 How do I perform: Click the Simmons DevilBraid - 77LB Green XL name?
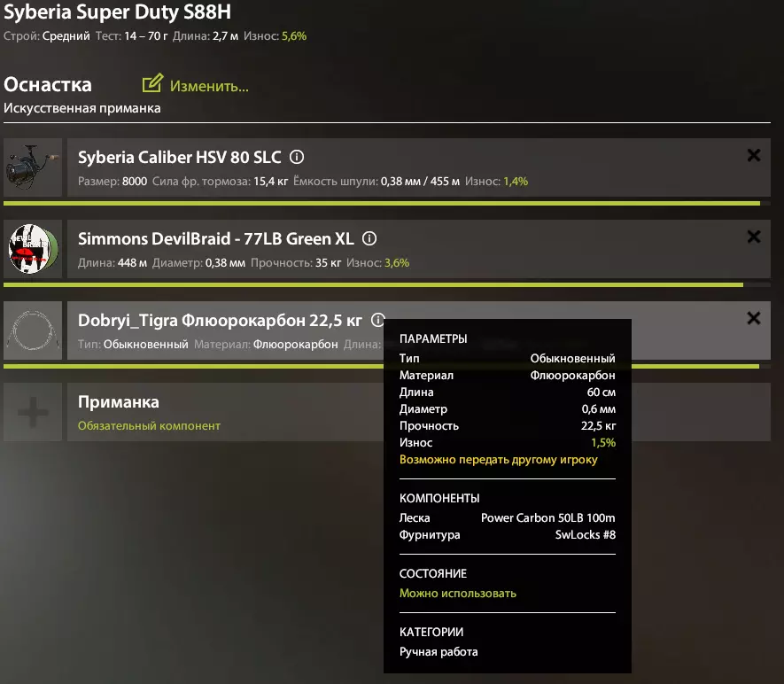tap(215, 239)
